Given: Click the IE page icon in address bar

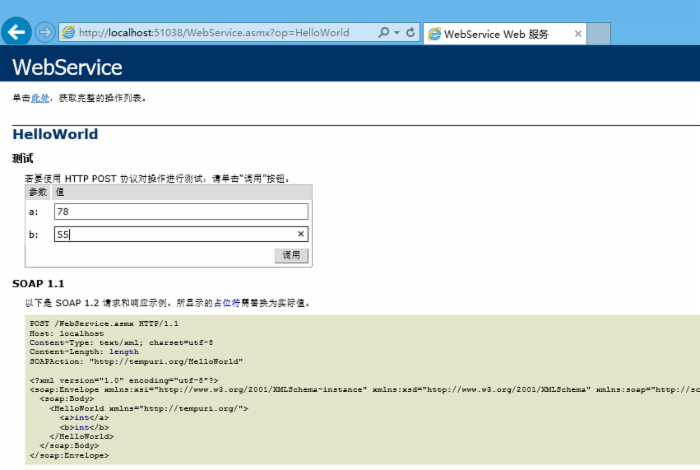Looking at the screenshot, I should 69,33.
